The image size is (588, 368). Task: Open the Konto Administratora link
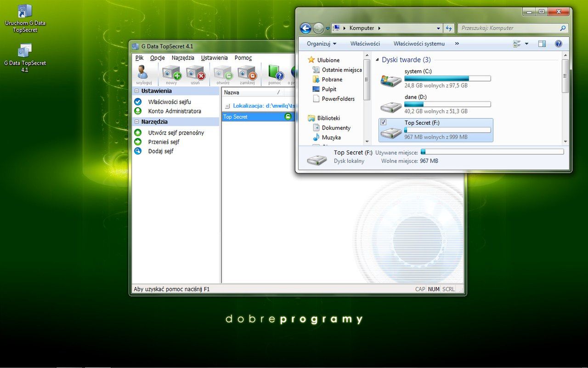click(175, 111)
